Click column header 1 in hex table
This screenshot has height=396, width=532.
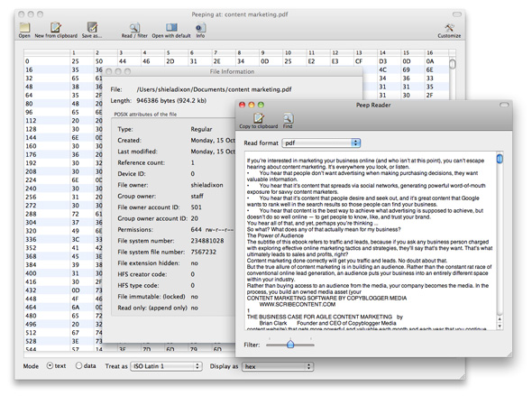(81, 52)
